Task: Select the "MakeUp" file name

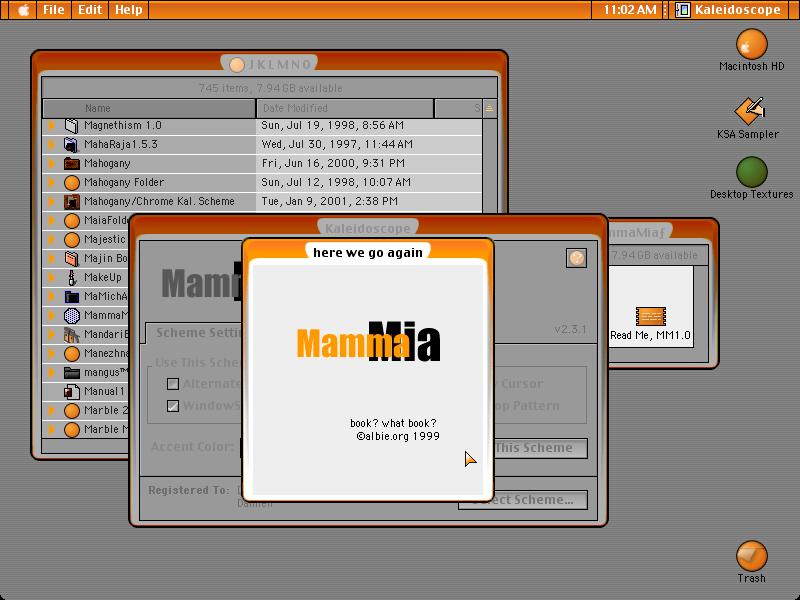Action: click(x=103, y=278)
